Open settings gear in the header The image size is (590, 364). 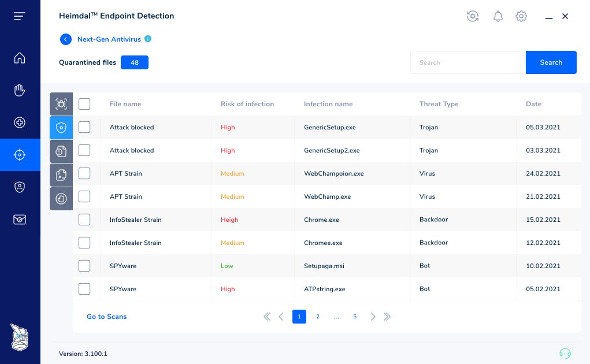pos(521,16)
